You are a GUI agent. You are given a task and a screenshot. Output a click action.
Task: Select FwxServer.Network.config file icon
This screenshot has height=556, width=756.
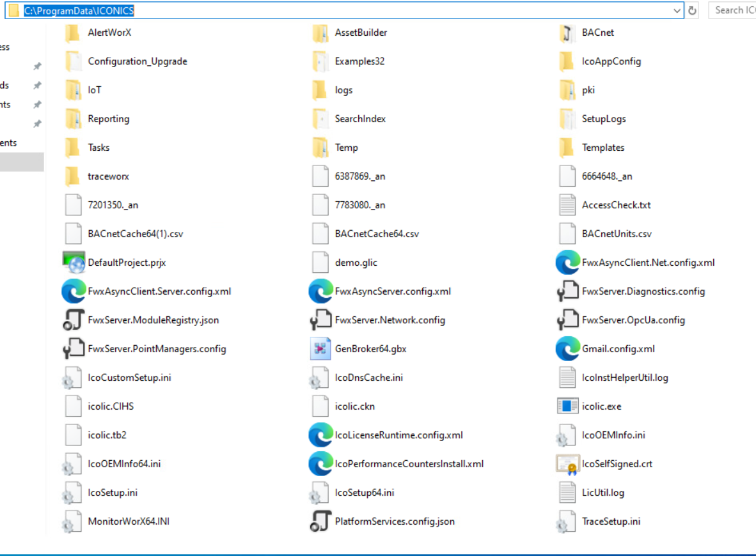[320, 320]
